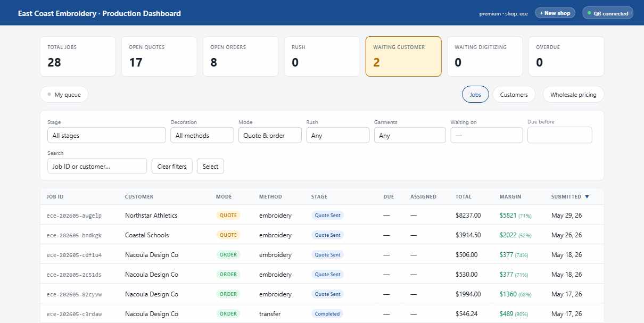Open the Wholesale pricing tab

coord(573,95)
